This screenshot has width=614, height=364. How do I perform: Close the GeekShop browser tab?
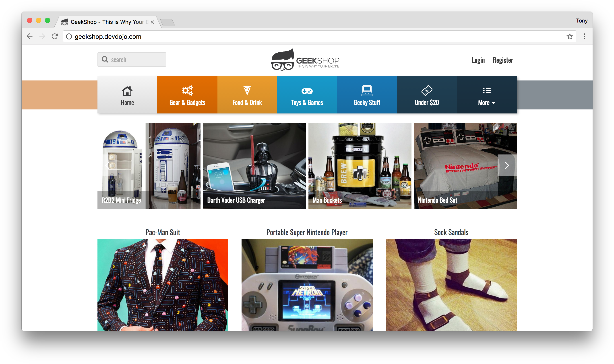(x=152, y=22)
